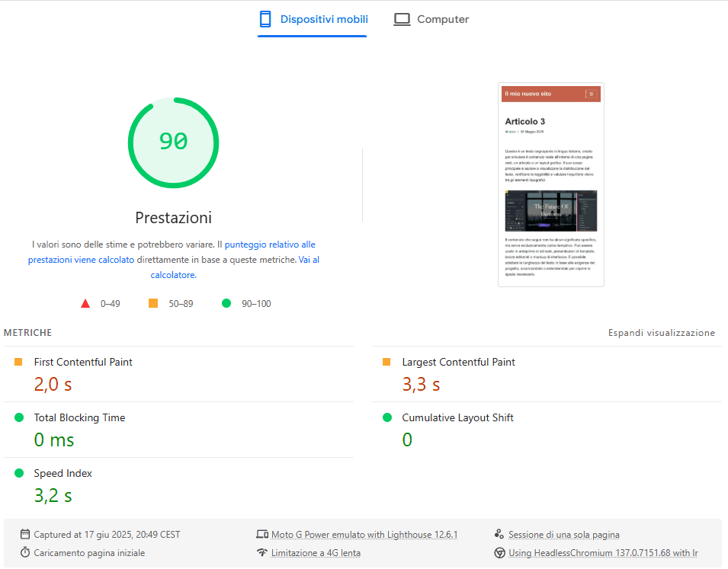Open the 'Vai al calcolatore' link

235,267
